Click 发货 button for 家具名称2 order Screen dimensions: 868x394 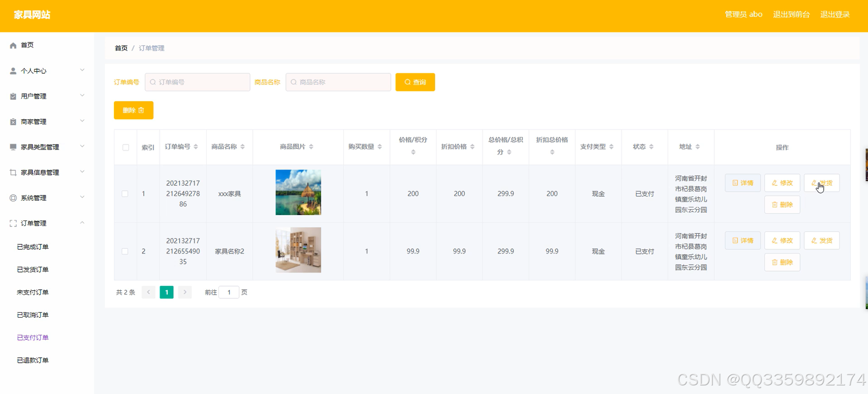[822, 240]
